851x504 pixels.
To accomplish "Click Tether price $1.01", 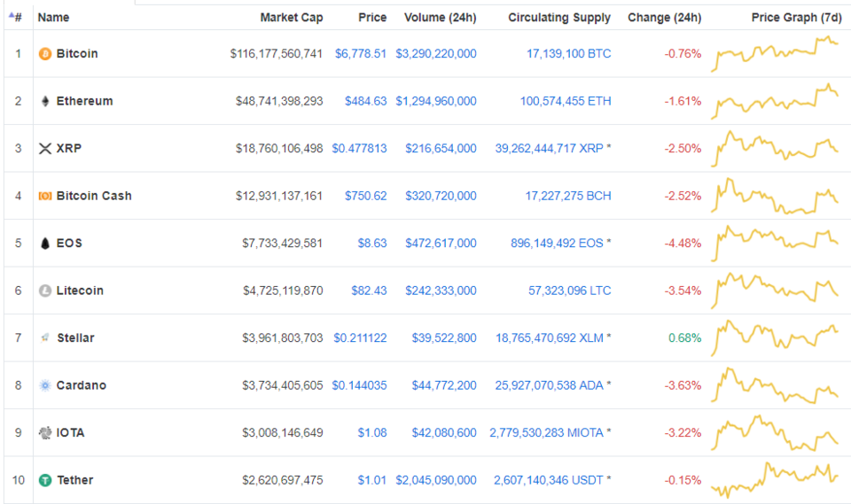I will pos(372,480).
